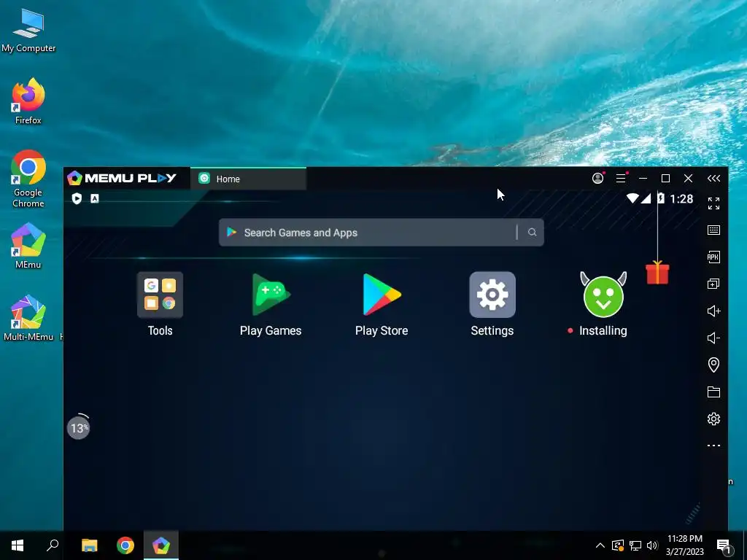Open the keyboard mapping tool
The height and width of the screenshot is (560, 747).
click(713, 230)
